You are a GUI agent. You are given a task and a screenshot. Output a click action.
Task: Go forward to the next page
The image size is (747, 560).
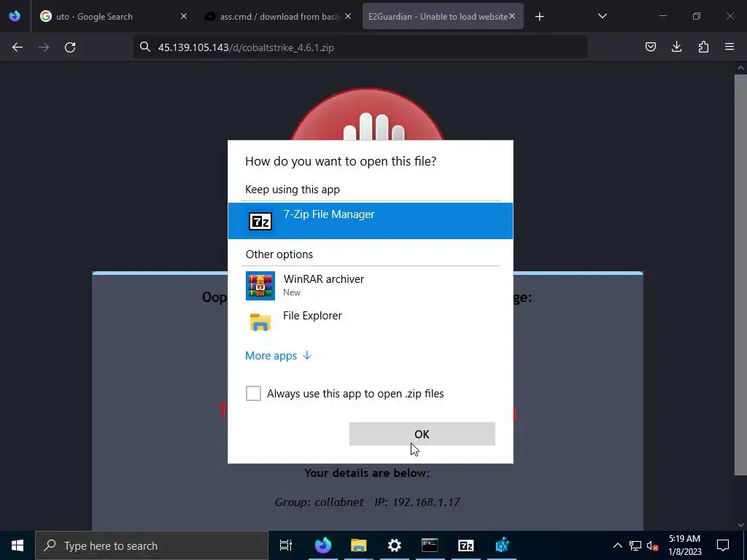click(x=44, y=47)
